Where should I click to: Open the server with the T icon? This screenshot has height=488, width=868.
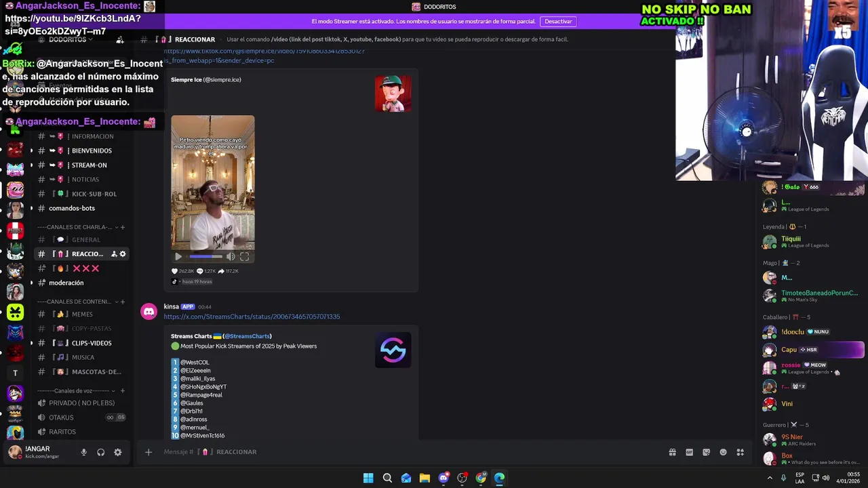(x=15, y=373)
